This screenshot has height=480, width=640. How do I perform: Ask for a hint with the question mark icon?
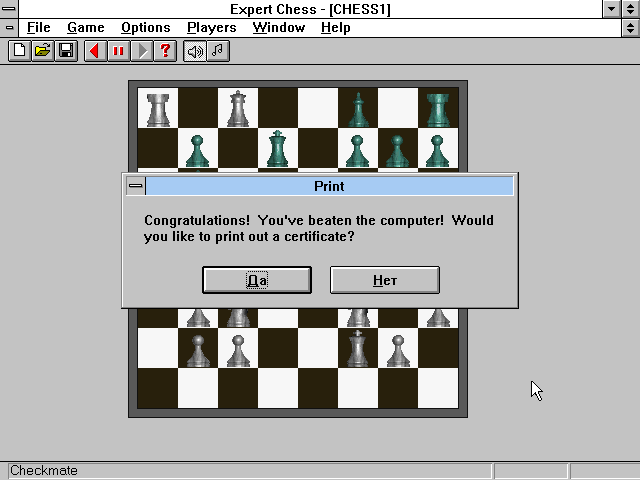(165, 51)
